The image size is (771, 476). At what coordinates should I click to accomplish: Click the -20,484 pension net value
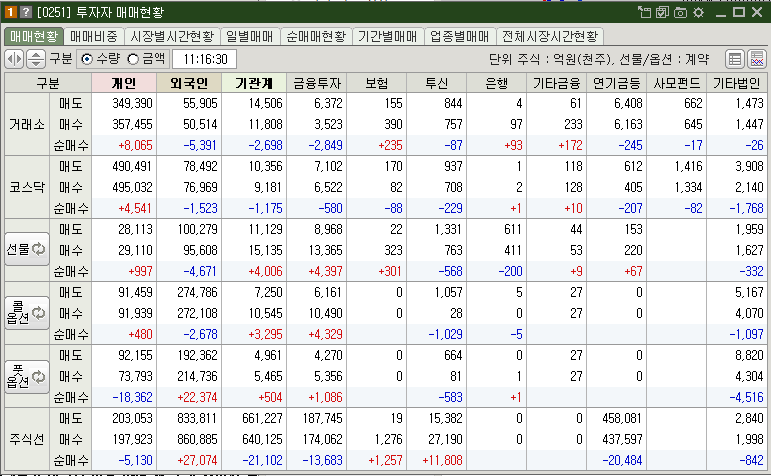click(x=622, y=460)
